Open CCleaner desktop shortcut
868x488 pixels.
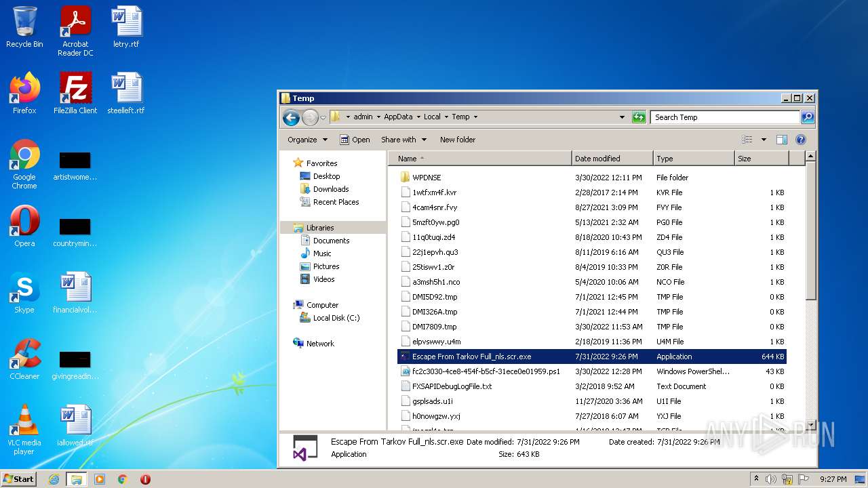click(24, 359)
